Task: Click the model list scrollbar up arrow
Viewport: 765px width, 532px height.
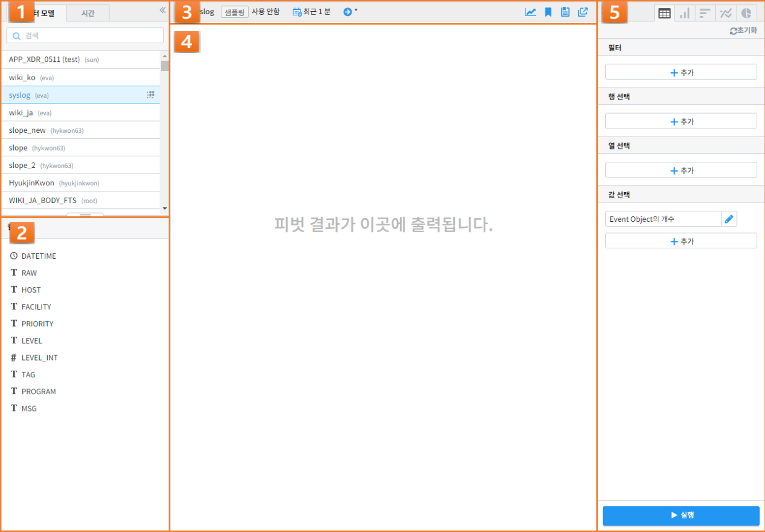Action: click(x=165, y=56)
